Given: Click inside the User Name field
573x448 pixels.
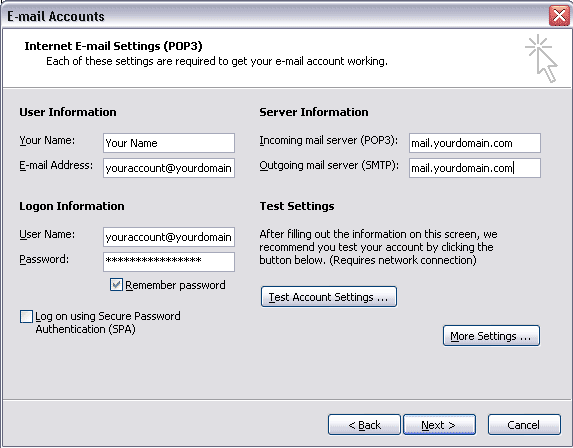Looking at the screenshot, I should pyautogui.click(x=169, y=237).
